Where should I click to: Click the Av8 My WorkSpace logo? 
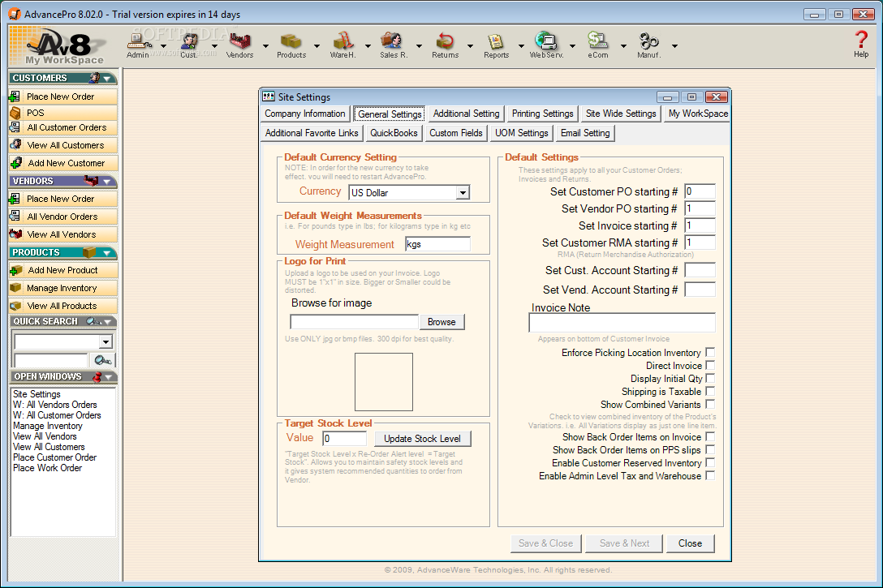tap(64, 46)
